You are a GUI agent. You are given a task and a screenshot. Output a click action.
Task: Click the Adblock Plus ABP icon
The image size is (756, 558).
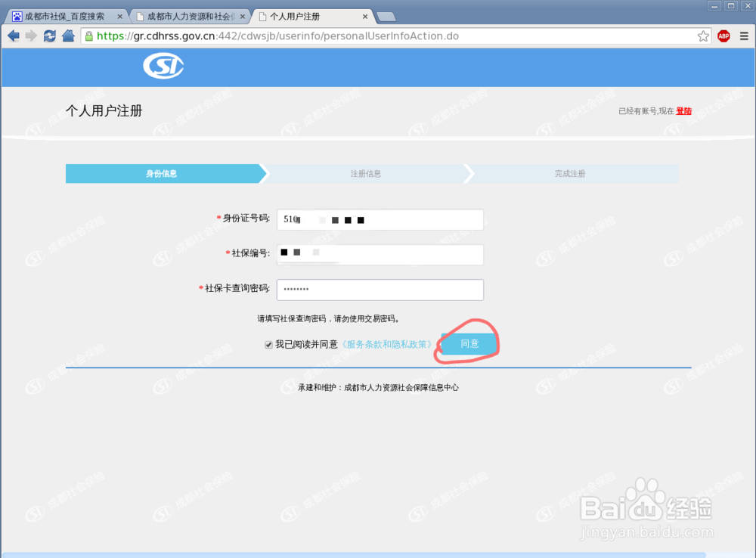coord(724,36)
